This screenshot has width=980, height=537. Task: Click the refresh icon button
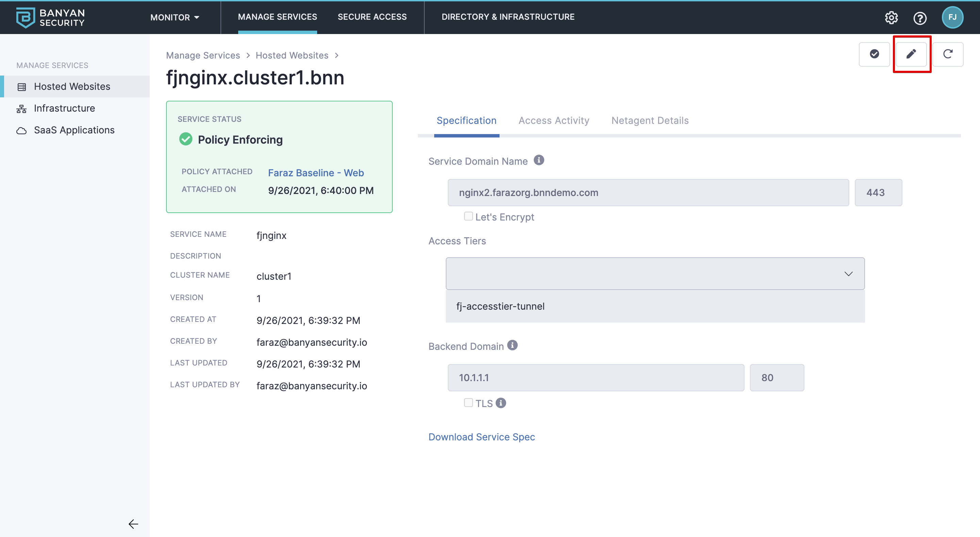pyautogui.click(x=947, y=54)
